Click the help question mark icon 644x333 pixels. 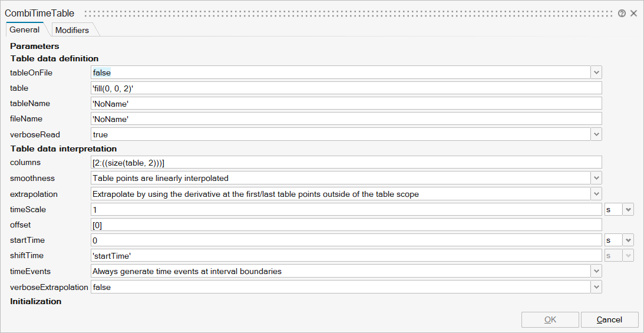click(622, 13)
